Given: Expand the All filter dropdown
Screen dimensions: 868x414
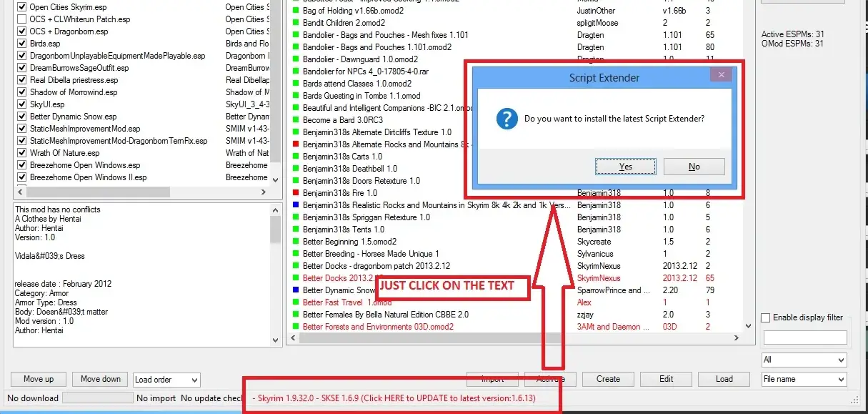Looking at the screenshot, I should point(804,360).
